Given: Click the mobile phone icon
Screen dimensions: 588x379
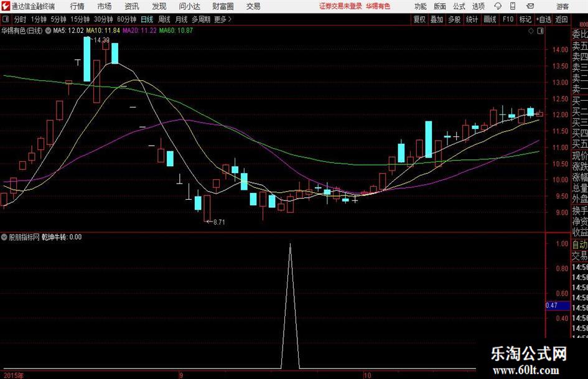Looking at the screenshot, I should click(513, 6).
